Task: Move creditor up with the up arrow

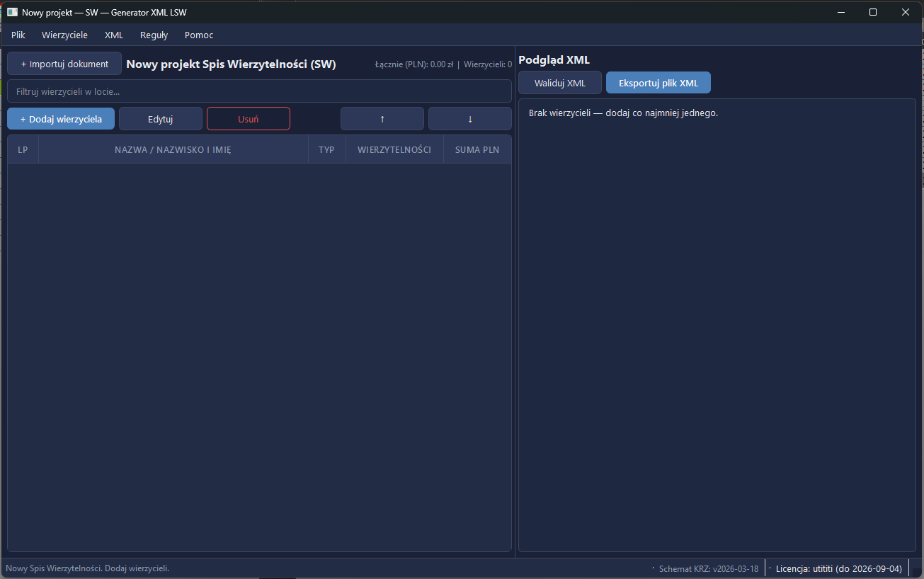Action: (x=382, y=119)
